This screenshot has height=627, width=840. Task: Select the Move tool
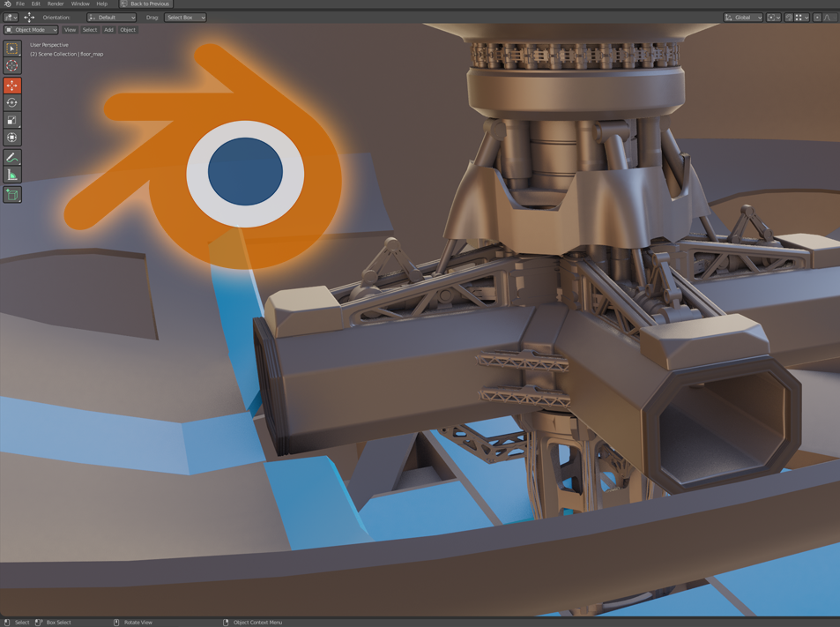[12, 86]
